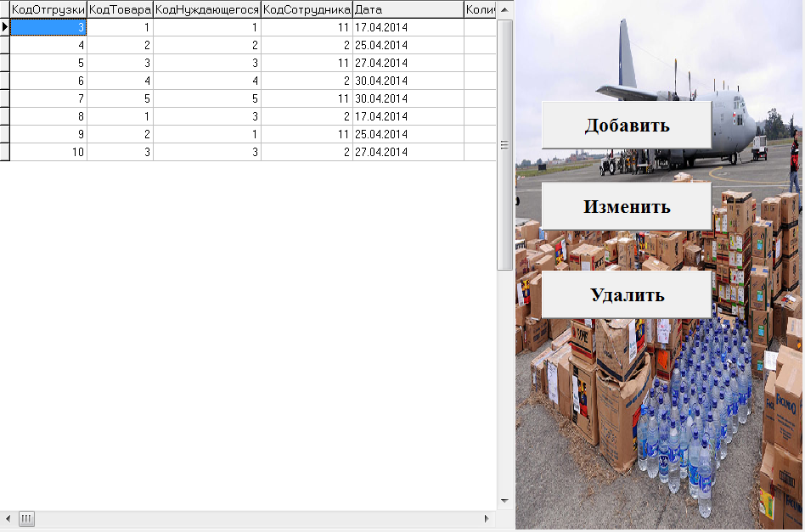
Task: Click КодНуждающегося cell in row 7
Action: coord(207,98)
